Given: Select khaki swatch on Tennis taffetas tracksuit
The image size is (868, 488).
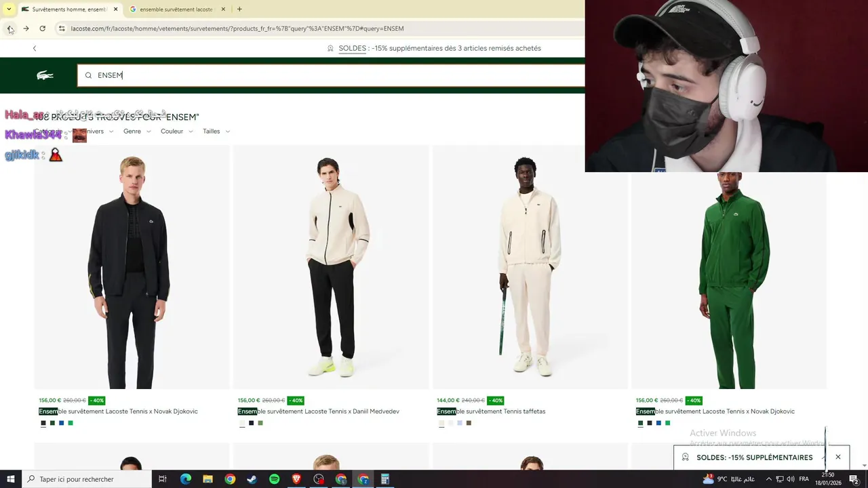Looking at the screenshot, I should pos(469,423).
